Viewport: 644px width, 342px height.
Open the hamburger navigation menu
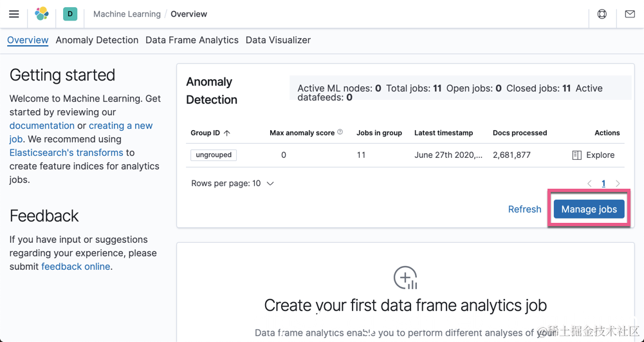coord(14,14)
